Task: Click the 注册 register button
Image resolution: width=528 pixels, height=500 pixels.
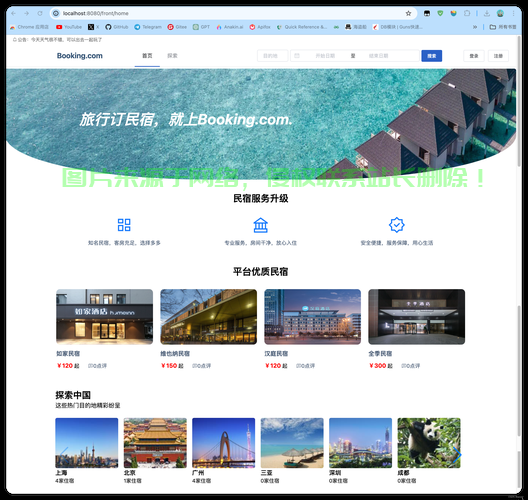Action: point(498,56)
